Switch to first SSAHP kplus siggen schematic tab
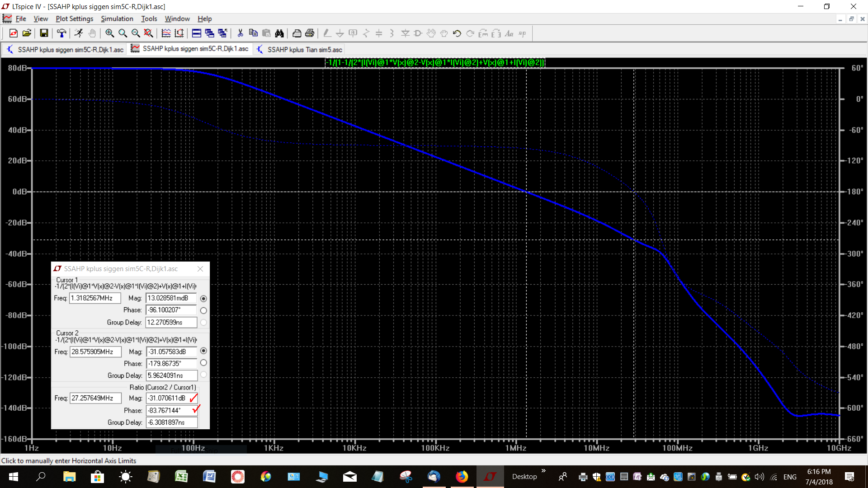This screenshot has width=868, height=488. [65, 49]
